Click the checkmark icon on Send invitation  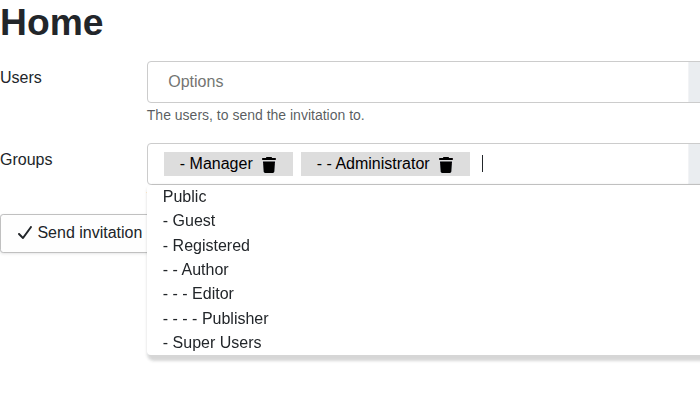click(25, 233)
